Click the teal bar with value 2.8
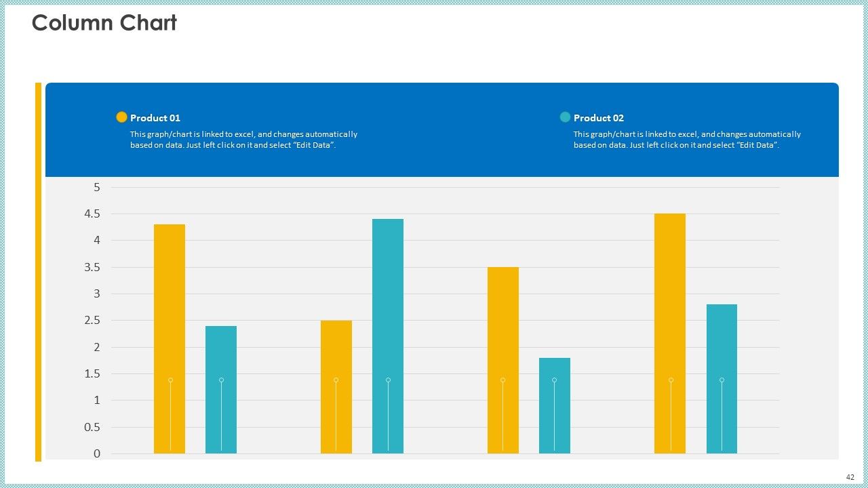868x488 pixels. click(x=722, y=379)
